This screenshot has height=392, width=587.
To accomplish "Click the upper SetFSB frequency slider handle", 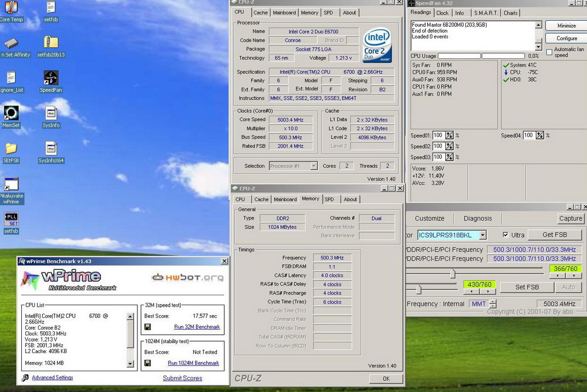I will tap(453, 274).
